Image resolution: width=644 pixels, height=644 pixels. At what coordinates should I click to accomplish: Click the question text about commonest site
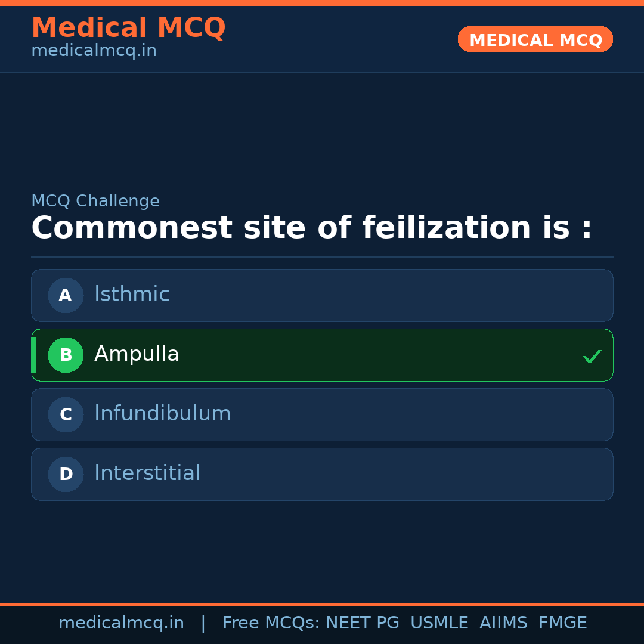pos(311,228)
